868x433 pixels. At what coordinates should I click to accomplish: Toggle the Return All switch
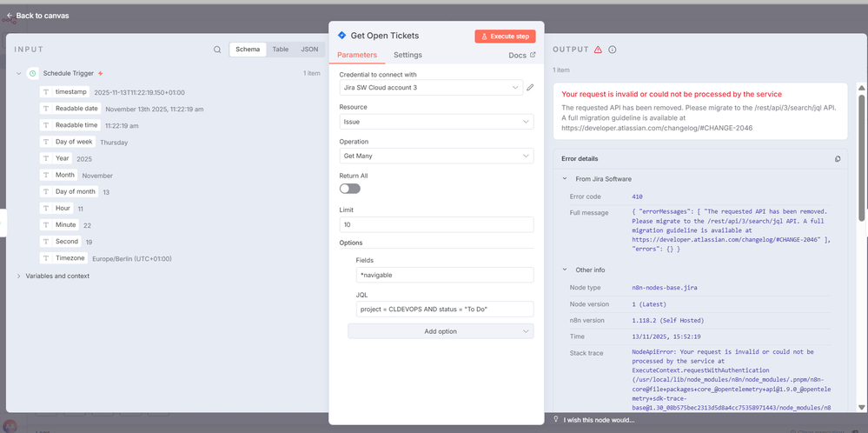click(x=350, y=189)
